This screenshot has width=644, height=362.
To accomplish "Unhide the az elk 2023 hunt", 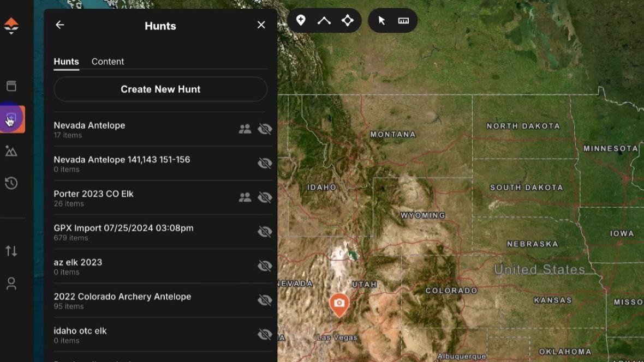I will point(265,266).
